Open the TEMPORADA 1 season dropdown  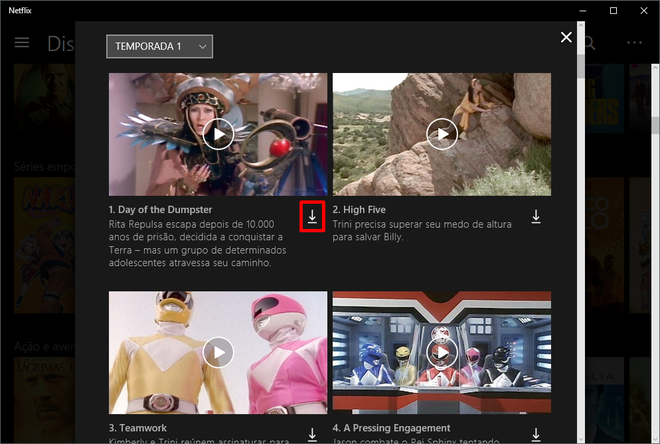(160, 46)
